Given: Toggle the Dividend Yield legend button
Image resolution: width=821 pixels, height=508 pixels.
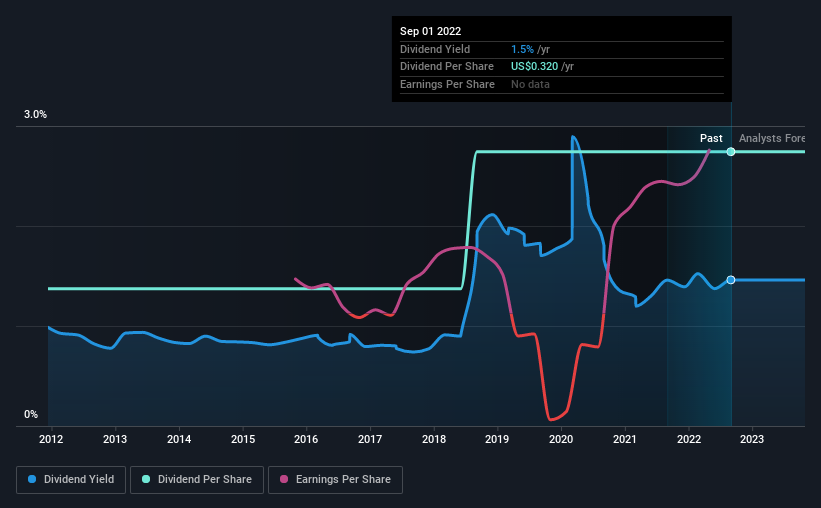Looking at the screenshot, I should tap(71, 480).
